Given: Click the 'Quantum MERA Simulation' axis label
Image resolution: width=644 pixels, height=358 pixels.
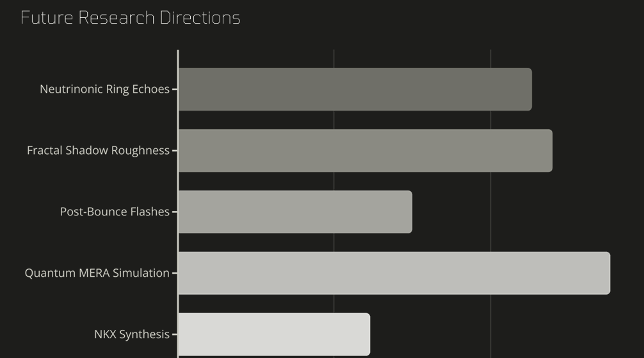Looking at the screenshot, I should [x=97, y=273].
